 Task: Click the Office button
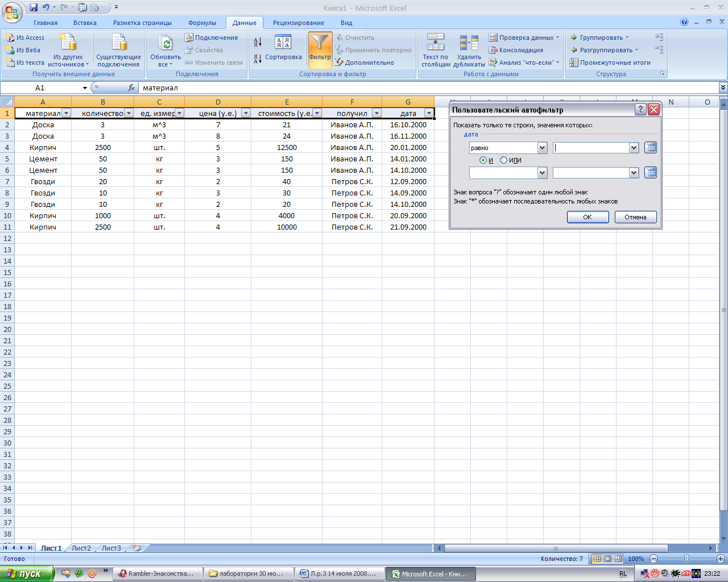[12, 12]
